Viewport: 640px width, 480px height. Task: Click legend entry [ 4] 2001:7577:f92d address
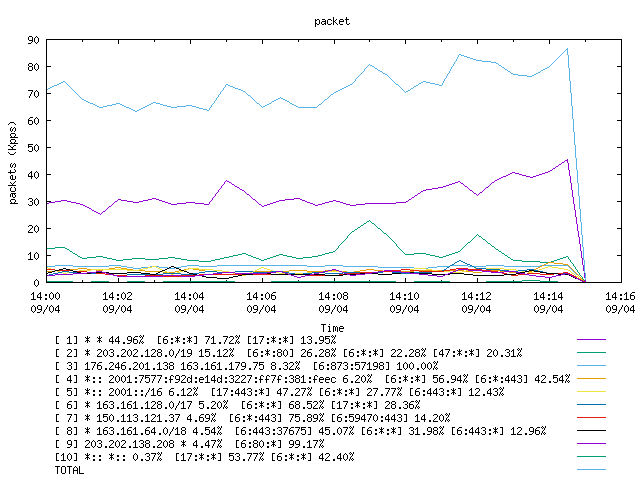pos(312,379)
